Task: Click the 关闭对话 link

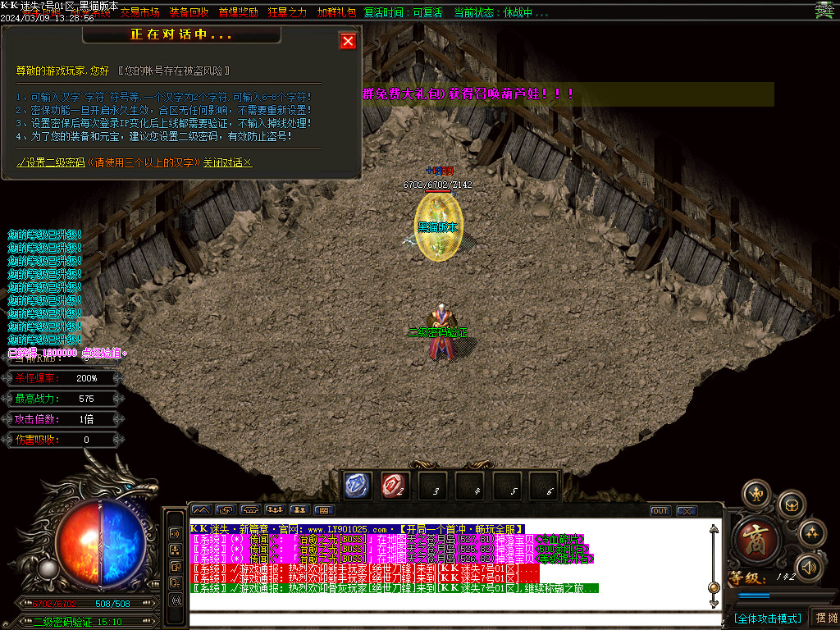Action: [x=227, y=162]
